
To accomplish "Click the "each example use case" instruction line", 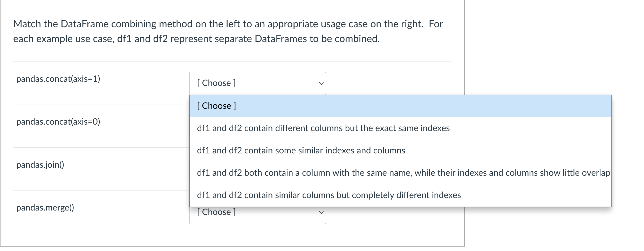I will pyautogui.click(x=196, y=39).
